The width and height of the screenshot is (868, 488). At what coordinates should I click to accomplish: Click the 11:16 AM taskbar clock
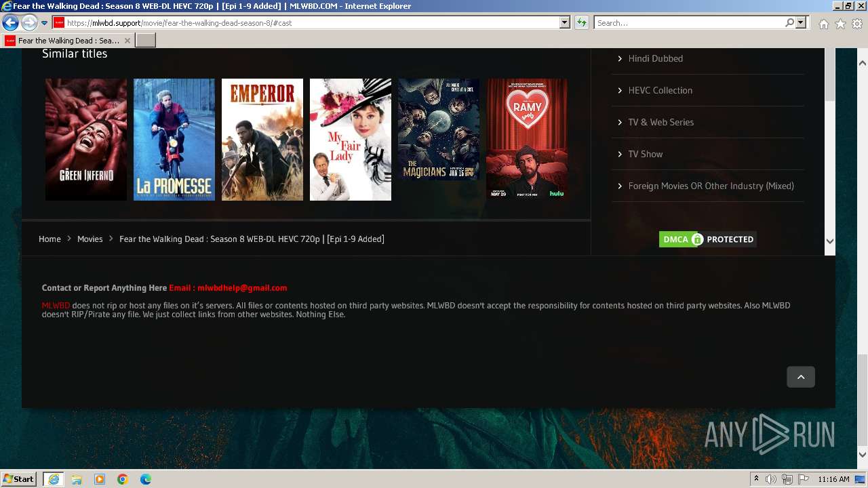(x=833, y=479)
